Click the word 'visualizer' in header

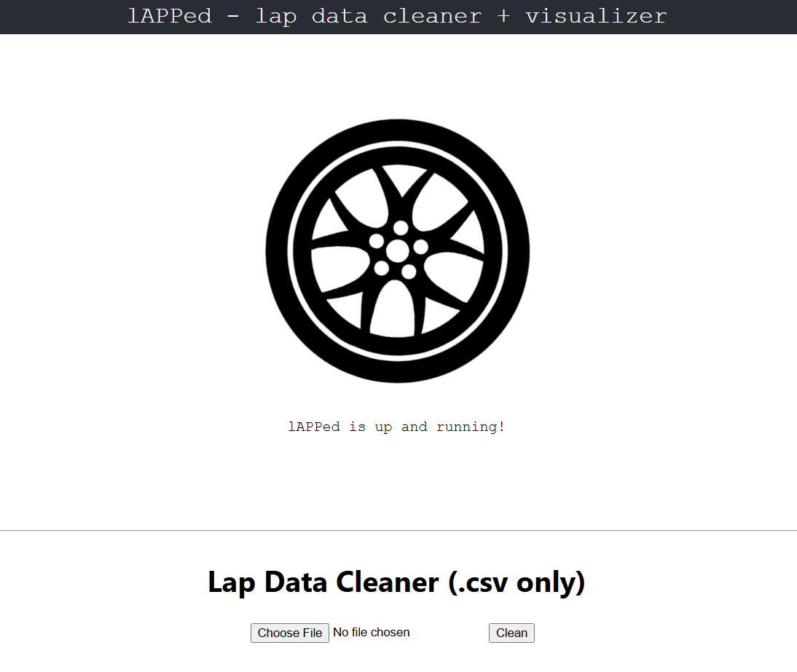[596, 16]
